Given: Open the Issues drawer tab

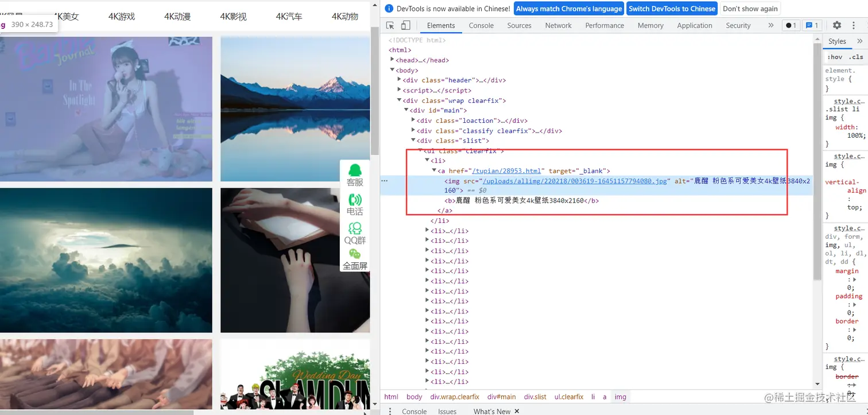Looking at the screenshot, I should click(x=447, y=411).
